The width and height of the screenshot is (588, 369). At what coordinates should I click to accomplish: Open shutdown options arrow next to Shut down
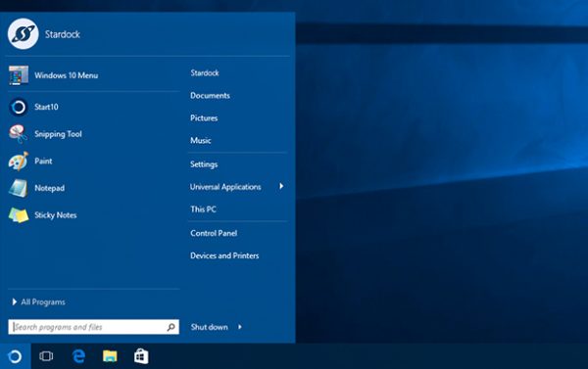[x=240, y=327]
